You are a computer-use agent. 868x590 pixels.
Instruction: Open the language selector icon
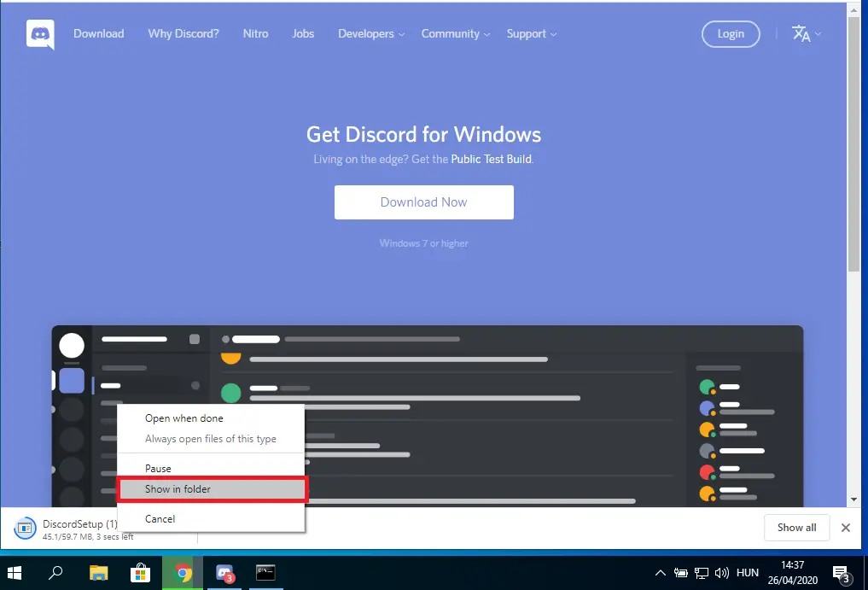pos(806,34)
